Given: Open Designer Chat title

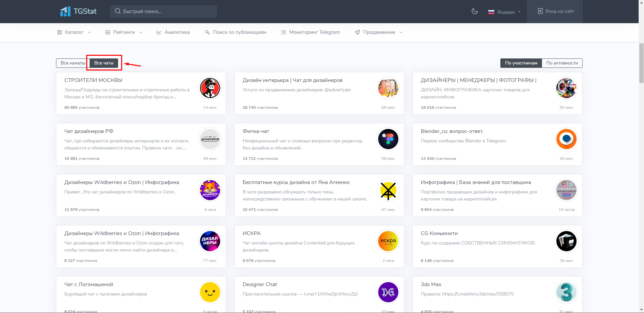Looking at the screenshot, I should [260, 284].
